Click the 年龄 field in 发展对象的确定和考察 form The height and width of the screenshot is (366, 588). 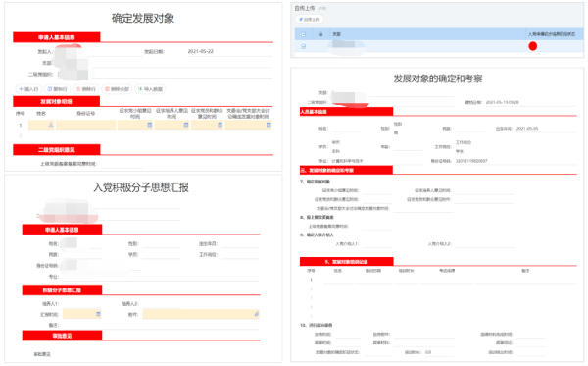pyautogui.click(x=408, y=147)
